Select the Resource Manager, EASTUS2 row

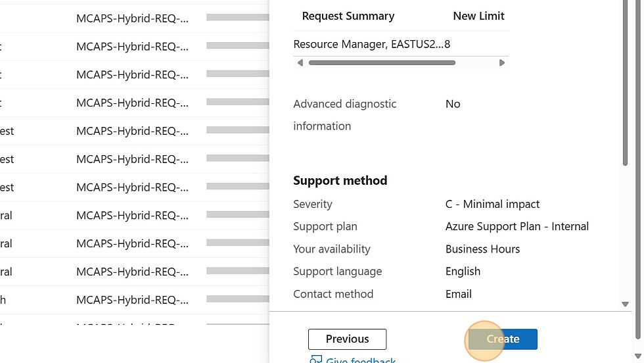[x=401, y=44]
